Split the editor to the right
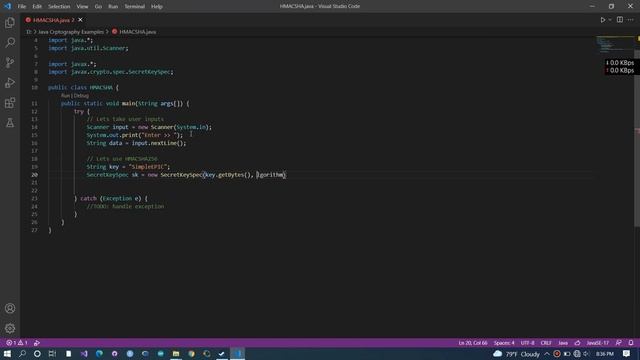 [620, 20]
